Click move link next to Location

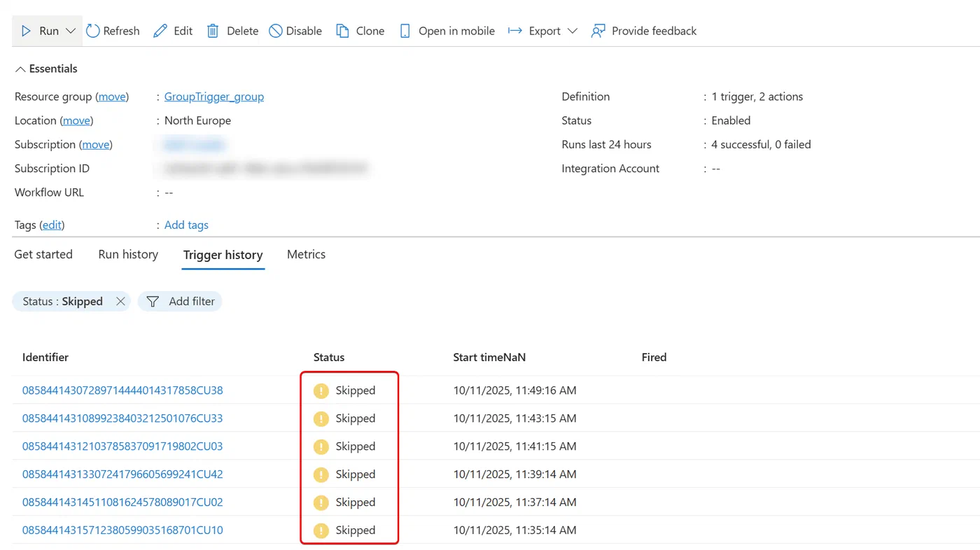[76, 120]
